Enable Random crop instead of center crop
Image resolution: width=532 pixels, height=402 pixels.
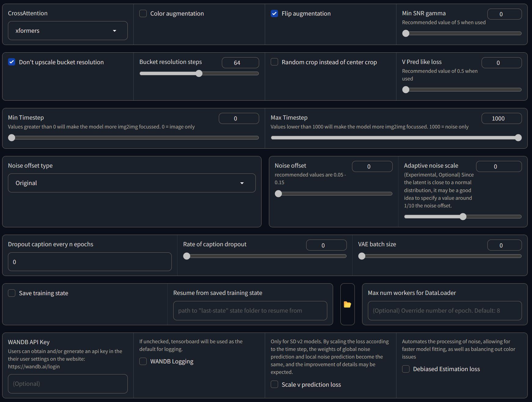pos(274,62)
